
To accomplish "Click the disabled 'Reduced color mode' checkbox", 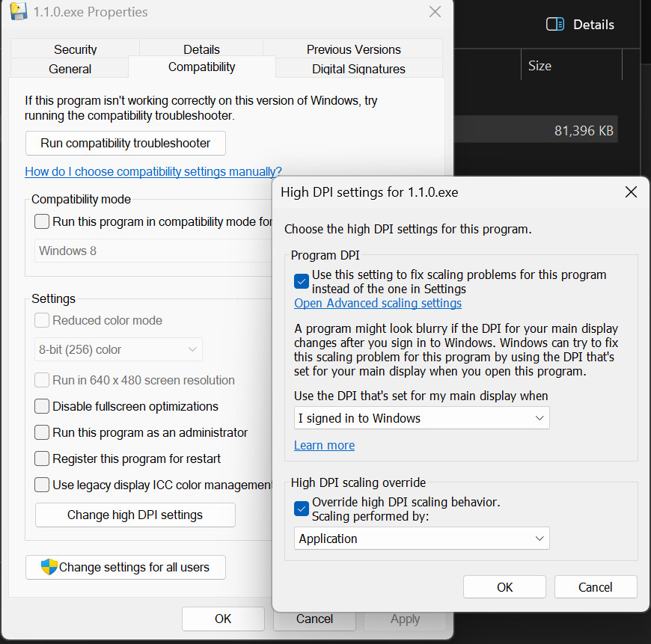I will click(42, 320).
